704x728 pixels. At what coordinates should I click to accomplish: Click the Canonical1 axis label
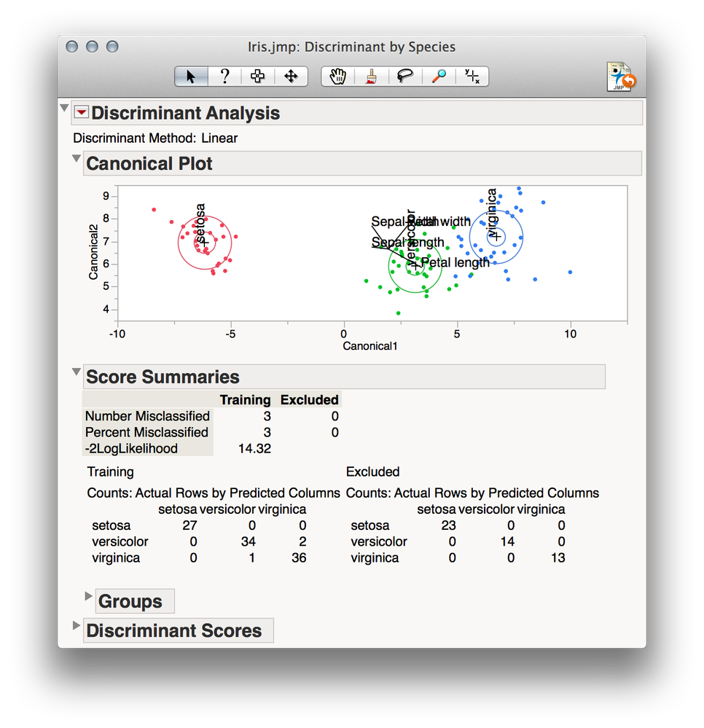tap(369, 346)
